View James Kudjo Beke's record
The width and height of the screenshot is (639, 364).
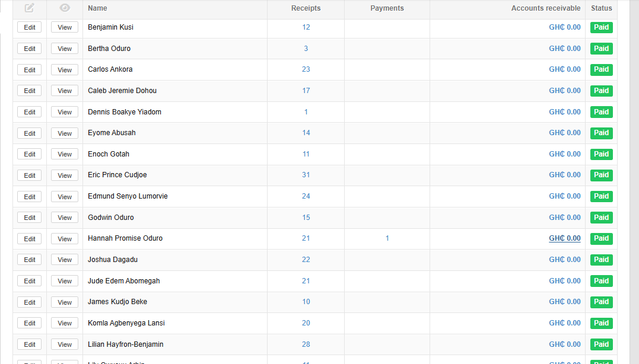click(65, 302)
